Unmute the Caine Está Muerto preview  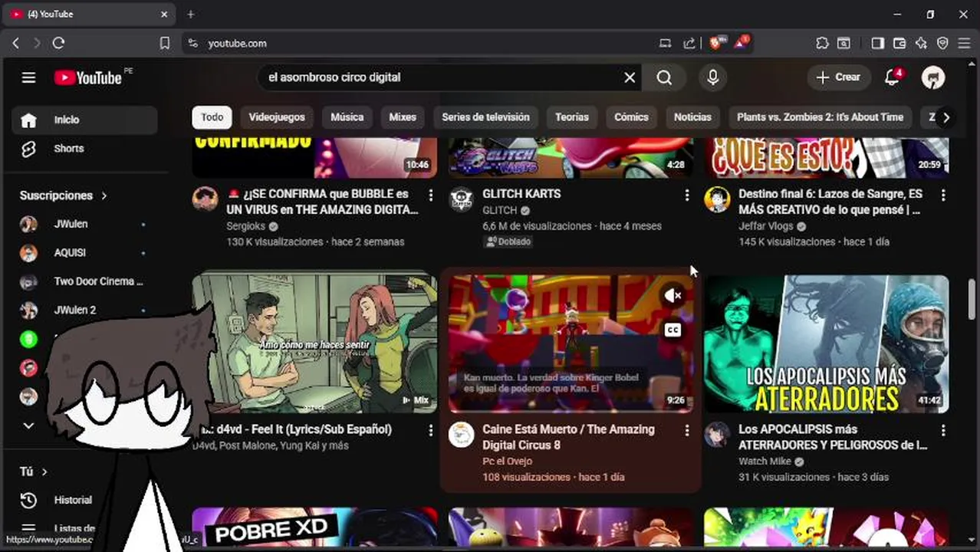(x=673, y=295)
